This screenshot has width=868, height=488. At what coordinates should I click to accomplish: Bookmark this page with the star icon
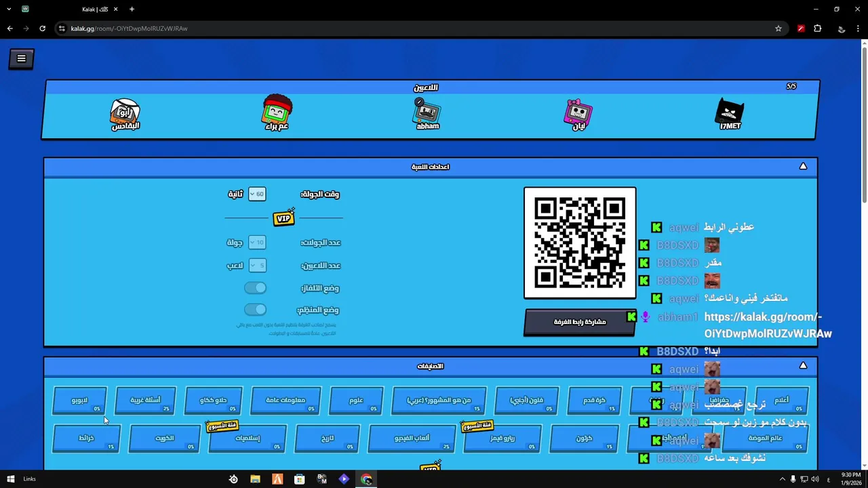778,28
